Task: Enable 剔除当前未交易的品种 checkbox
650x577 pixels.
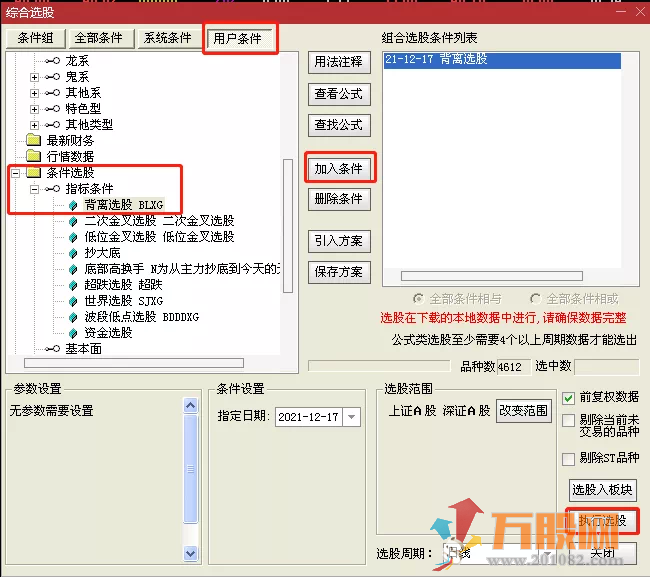Action: [x=568, y=420]
